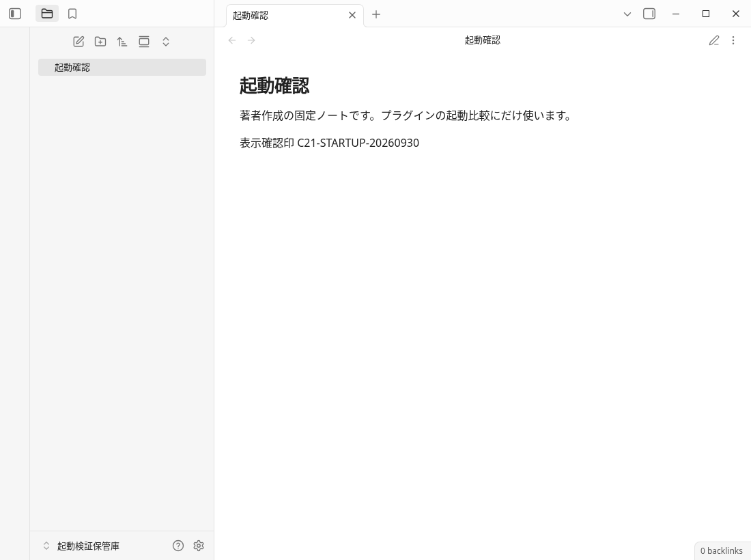Change sort order in the file explorer

point(122,42)
